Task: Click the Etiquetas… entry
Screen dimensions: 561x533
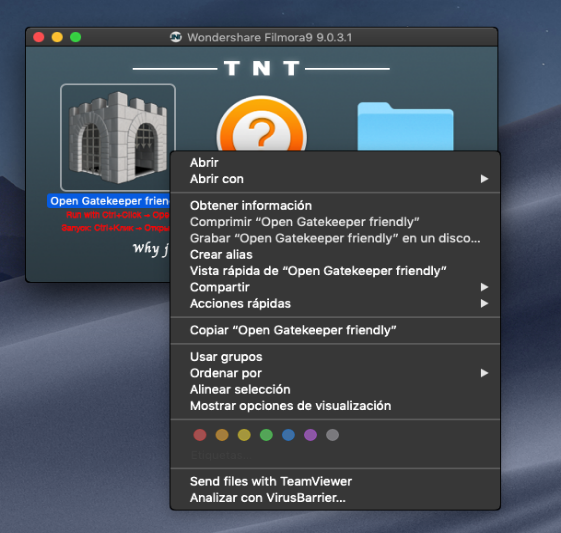Action: coord(221,455)
